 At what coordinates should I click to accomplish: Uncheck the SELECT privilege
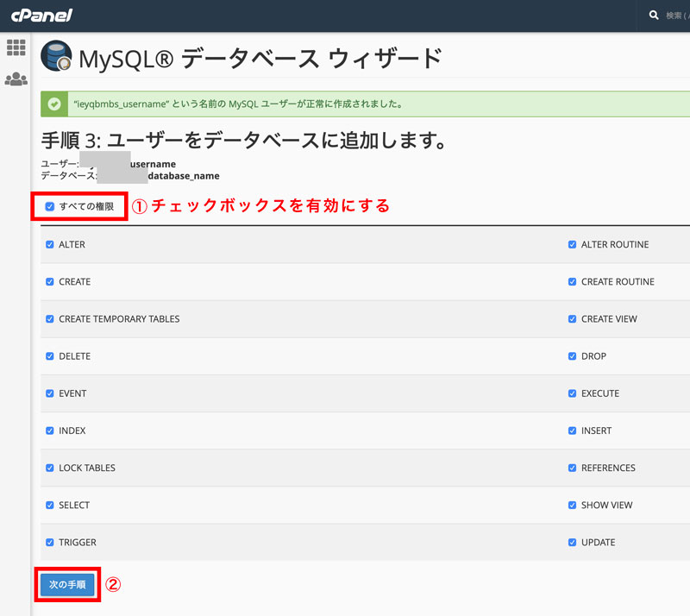pyautogui.click(x=50, y=505)
